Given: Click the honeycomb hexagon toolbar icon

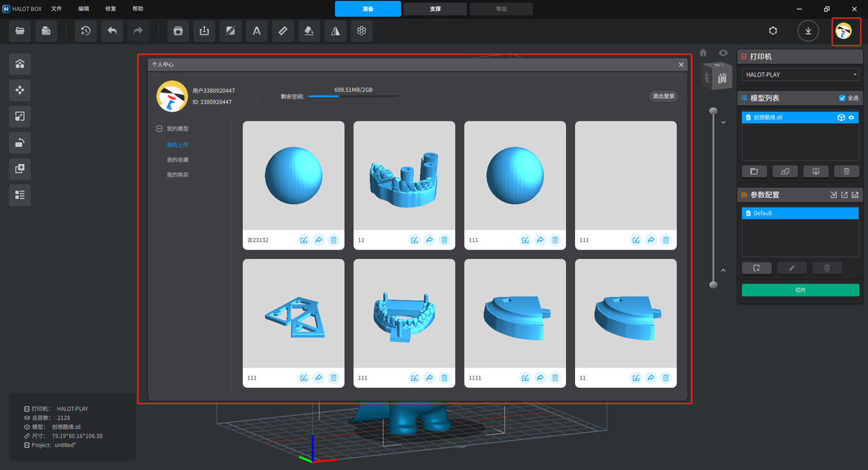Looking at the screenshot, I should (362, 31).
